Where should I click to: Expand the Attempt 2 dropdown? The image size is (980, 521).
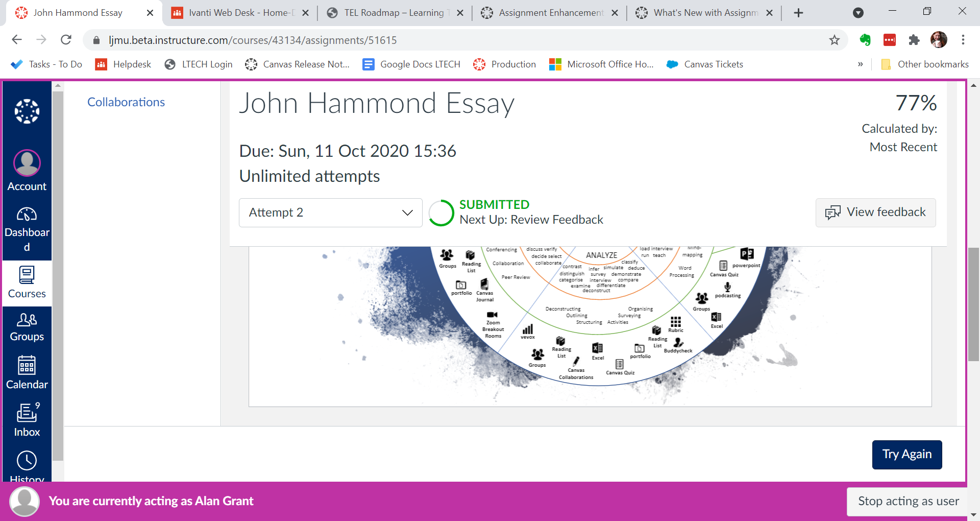331,212
